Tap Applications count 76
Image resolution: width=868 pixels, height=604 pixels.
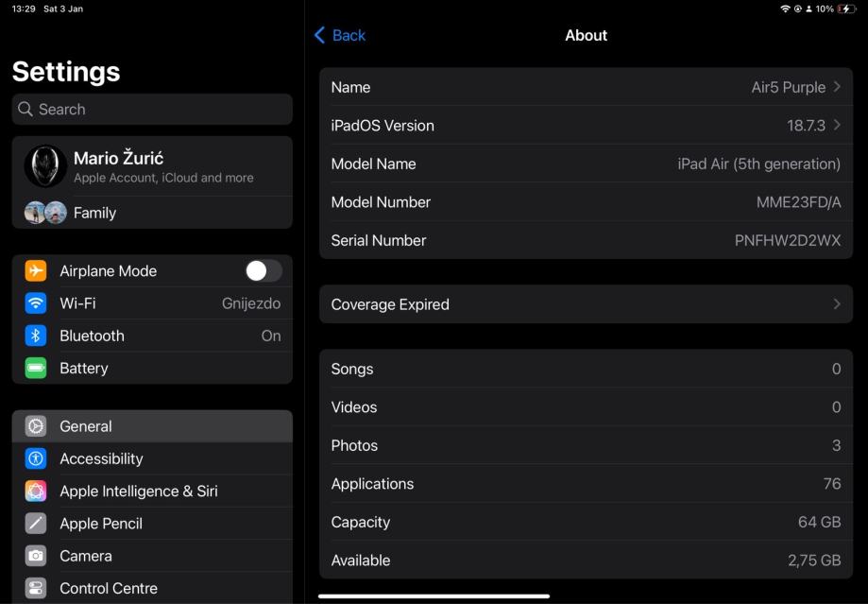click(x=832, y=484)
